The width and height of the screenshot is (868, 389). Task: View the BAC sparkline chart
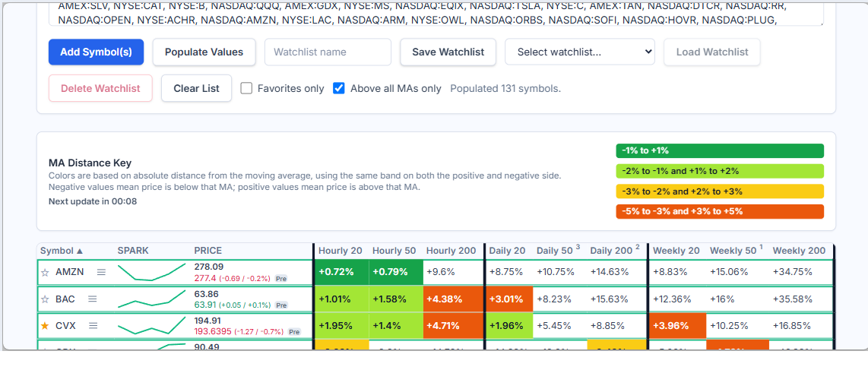152,299
